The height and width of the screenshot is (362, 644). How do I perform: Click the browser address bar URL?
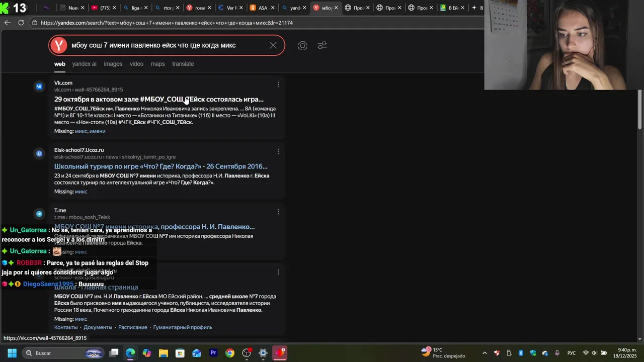167,23
